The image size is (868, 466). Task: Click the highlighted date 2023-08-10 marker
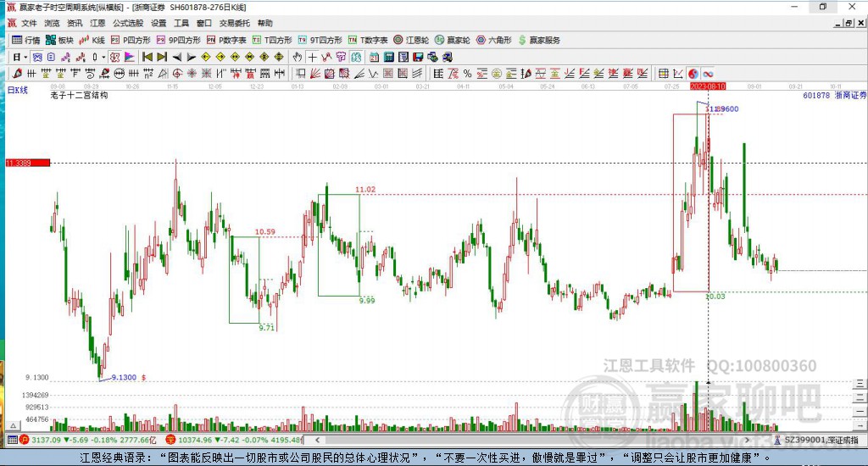point(708,86)
